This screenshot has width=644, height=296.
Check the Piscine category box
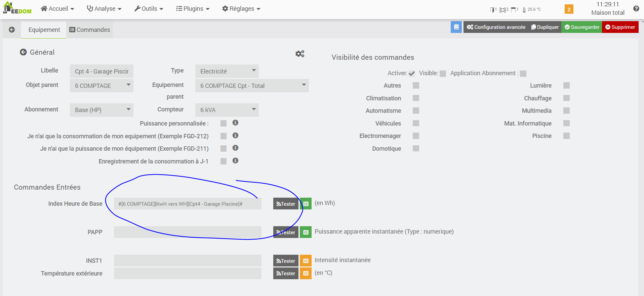coord(566,136)
